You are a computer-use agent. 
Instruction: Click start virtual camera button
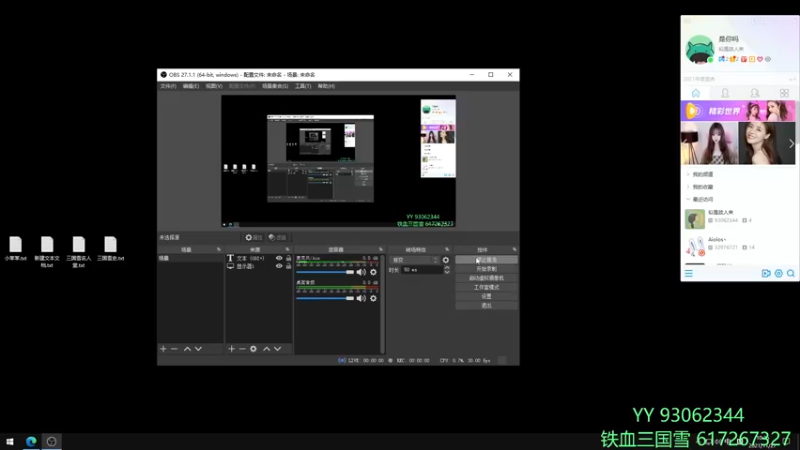point(486,278)
